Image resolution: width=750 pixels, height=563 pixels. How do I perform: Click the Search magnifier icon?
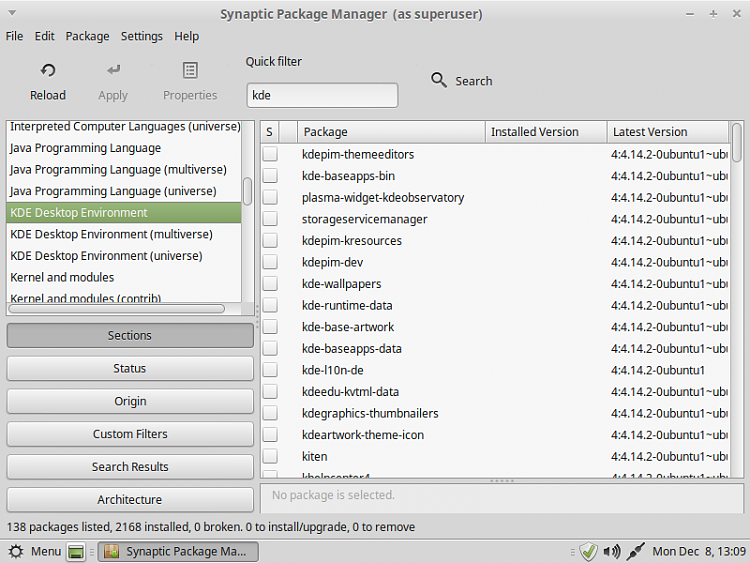pyautogui.click(x=439, y=80)
